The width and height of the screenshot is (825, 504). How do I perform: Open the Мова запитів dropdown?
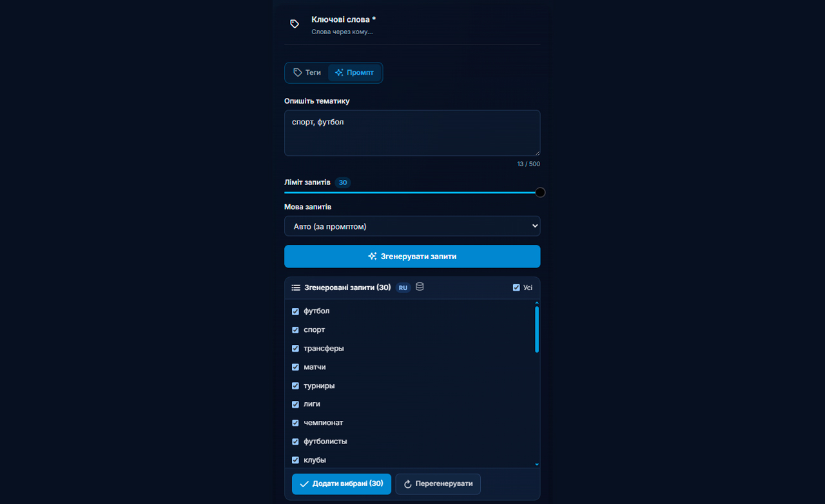412,226
